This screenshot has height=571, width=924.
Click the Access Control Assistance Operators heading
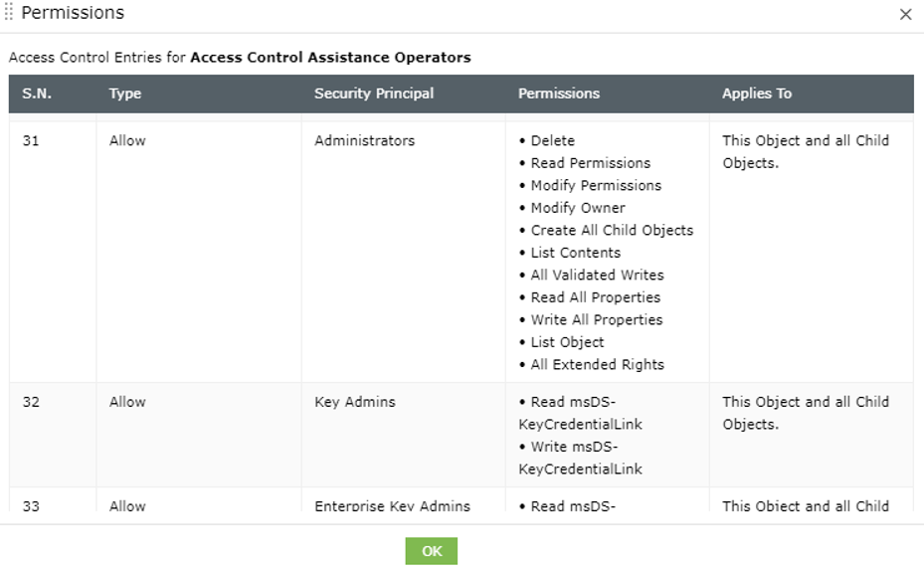[330, 57]
